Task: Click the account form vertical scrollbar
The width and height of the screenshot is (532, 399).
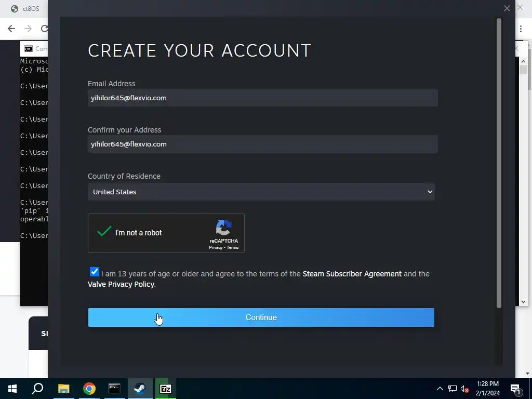Action: (499, 163)
